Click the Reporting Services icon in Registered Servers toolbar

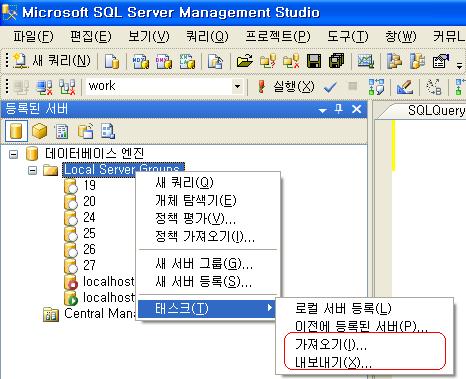[62, 131]
